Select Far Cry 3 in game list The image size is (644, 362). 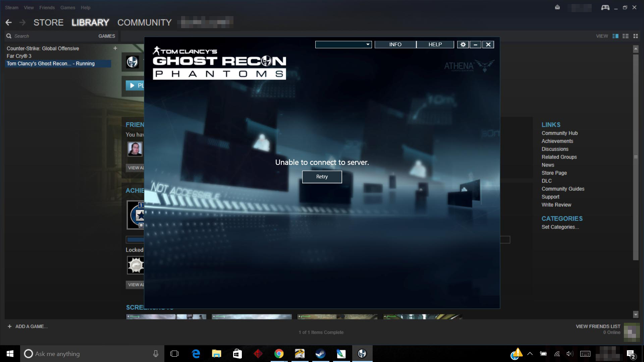click(19, 56)
